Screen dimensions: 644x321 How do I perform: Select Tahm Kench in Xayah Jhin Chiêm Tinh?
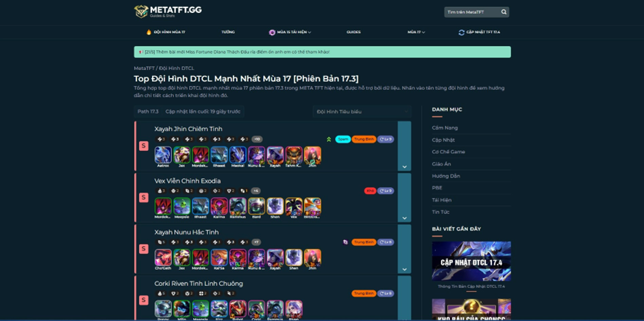point(294,155)
